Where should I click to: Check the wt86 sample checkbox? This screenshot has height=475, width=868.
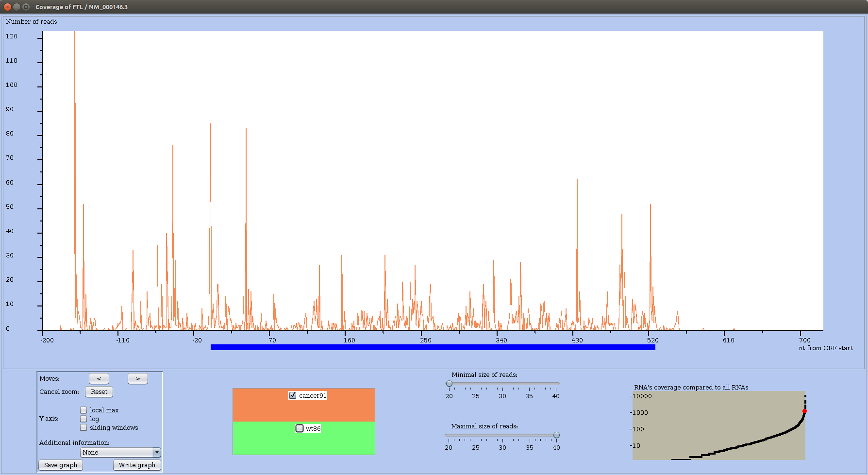300,428
